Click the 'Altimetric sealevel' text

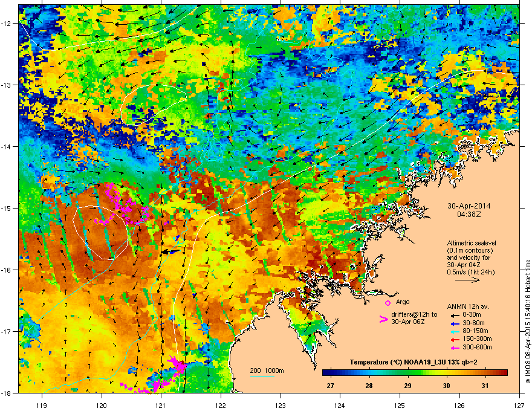pos(472,243)
